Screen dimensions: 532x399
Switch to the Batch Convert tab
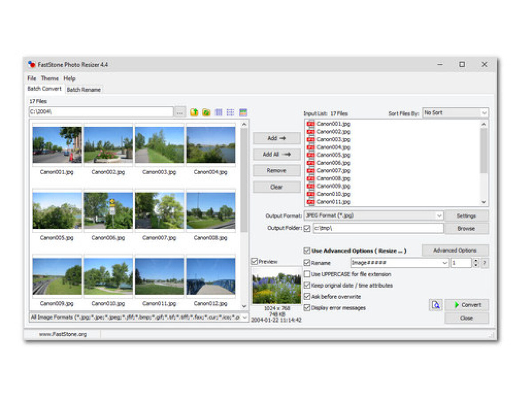pyautogui.click(x=45, y=89)
